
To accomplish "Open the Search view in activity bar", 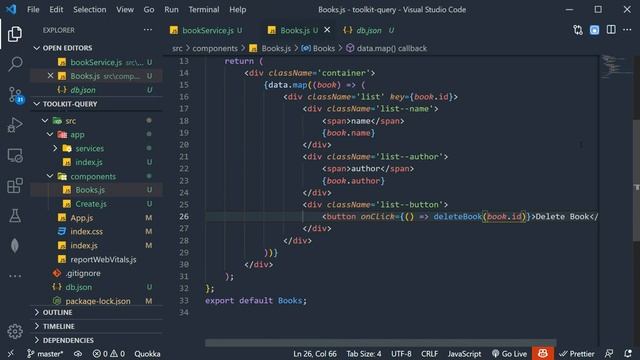I will click(15, 64).
